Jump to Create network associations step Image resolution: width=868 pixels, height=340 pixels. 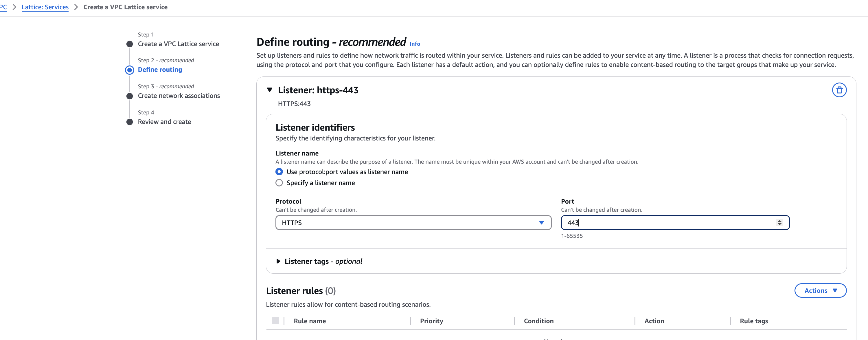click(179, 96)
